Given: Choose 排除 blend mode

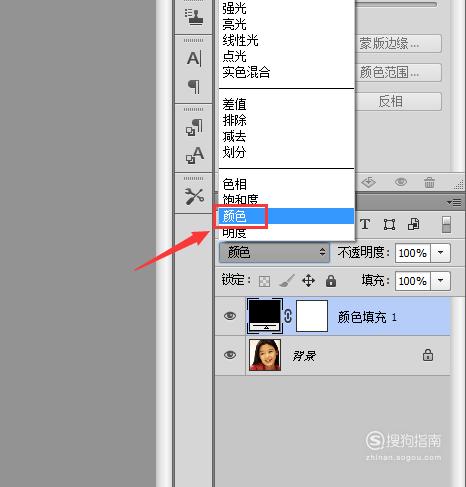Looking at the screenshot, I should (x=287, y=120).
